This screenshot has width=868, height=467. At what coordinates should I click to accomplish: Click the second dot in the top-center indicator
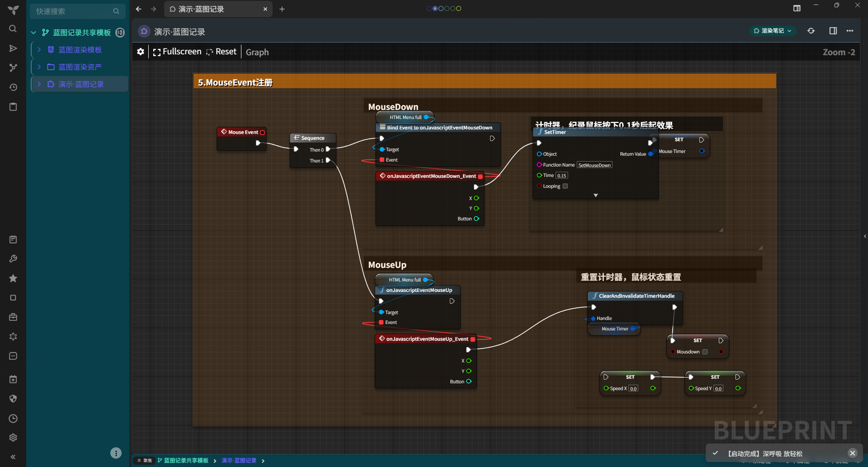(x=435, y=9)
